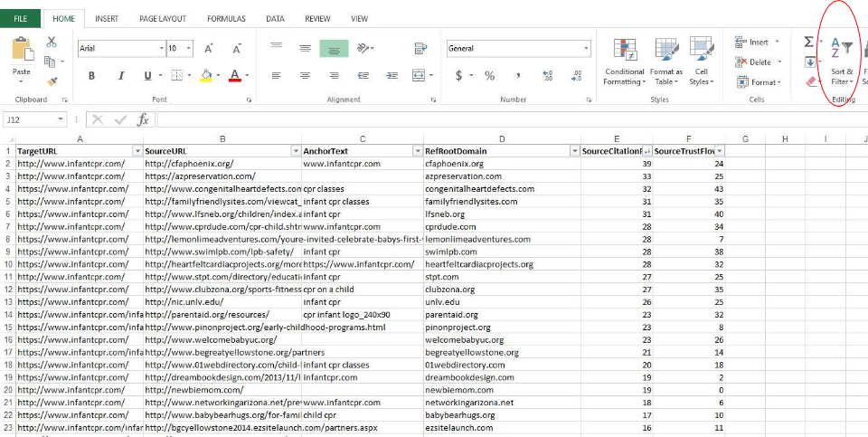Switch to the PAGE LAYOUT tab
This screenshot has width=868, height=437.
(163, 19)
